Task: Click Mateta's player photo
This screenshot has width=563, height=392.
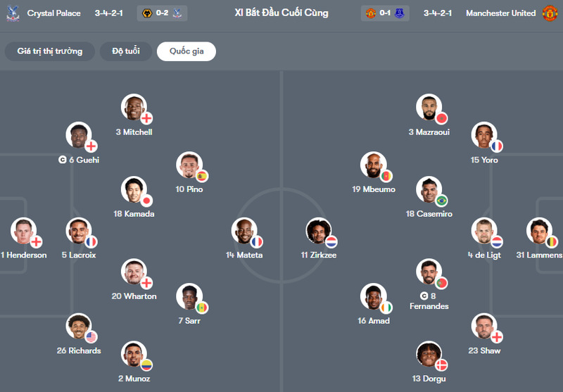Action: pos(243,231)
